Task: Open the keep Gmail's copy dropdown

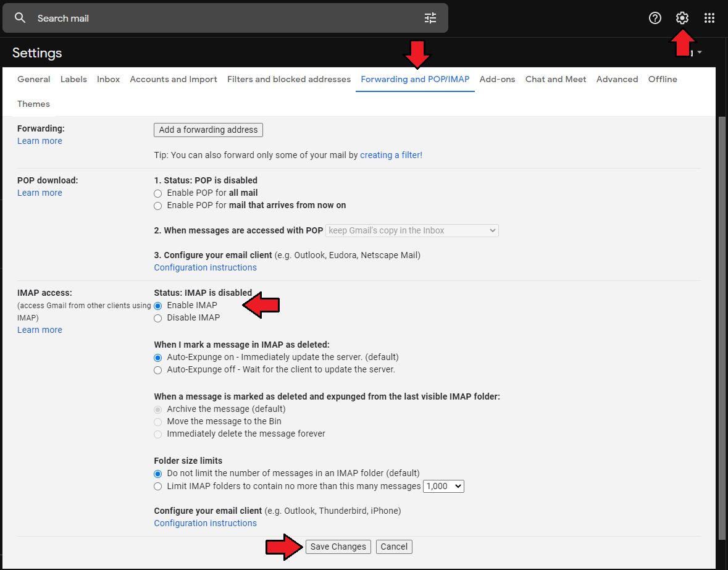Action: click(x=412, y=231)
